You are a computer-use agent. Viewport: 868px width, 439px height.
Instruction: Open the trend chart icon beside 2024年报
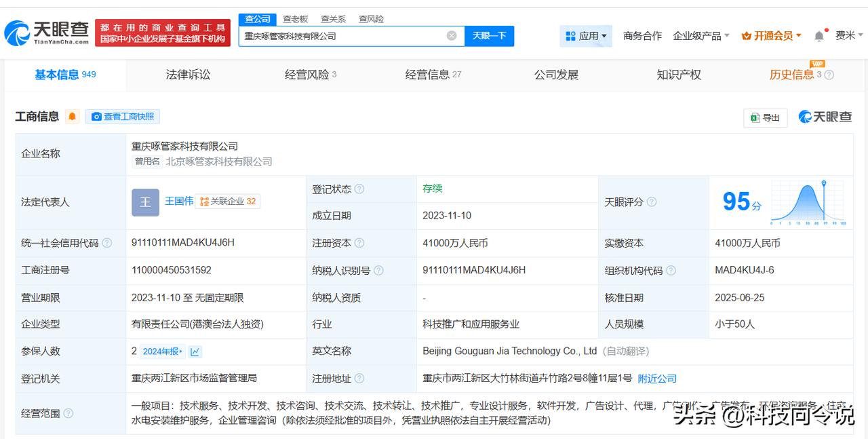tap(195, 351)
